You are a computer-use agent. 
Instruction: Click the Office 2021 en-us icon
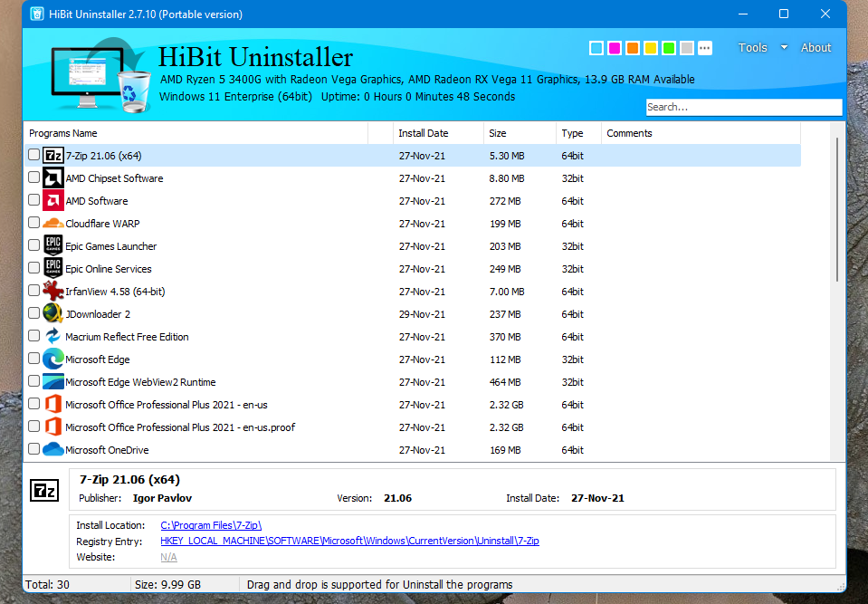tap(53, 404)
